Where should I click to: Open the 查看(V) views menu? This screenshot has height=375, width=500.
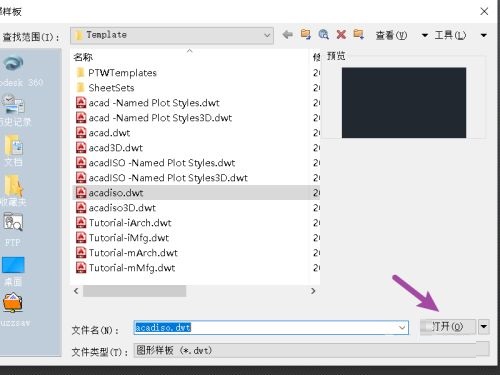coord(391,35)
